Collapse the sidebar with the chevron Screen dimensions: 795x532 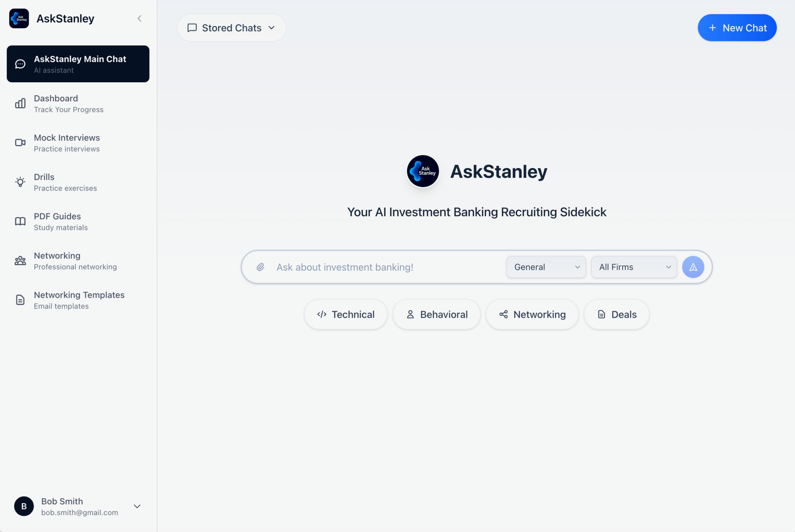coord(140,19)
